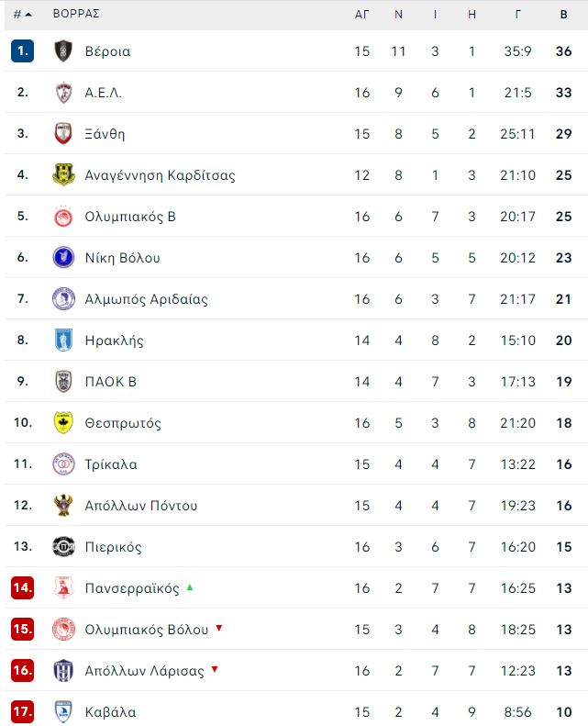The image size is (588, 726).
Task: Click the Ολυμπιακός Β logo
Action: (x=63, y=217)
